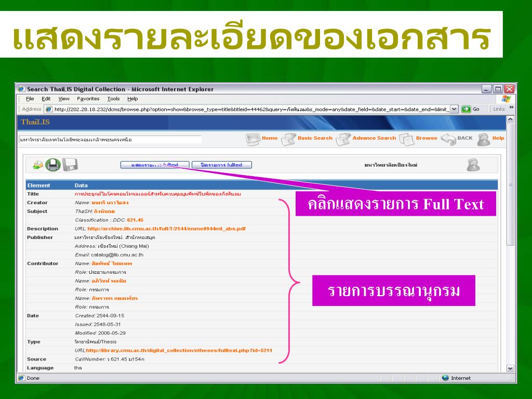The height and width of the screenshot is (399, 532).
Task: Open the View menu
Action: [x=64, y=99]
